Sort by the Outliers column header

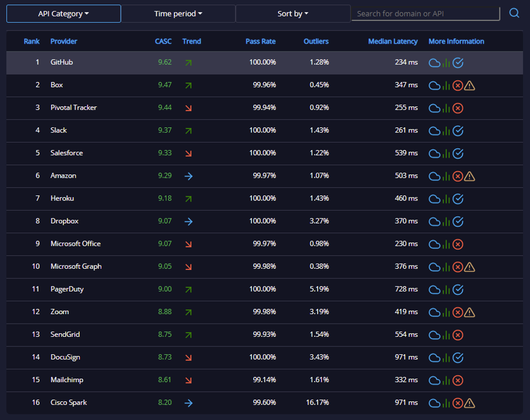click(316, 41)
